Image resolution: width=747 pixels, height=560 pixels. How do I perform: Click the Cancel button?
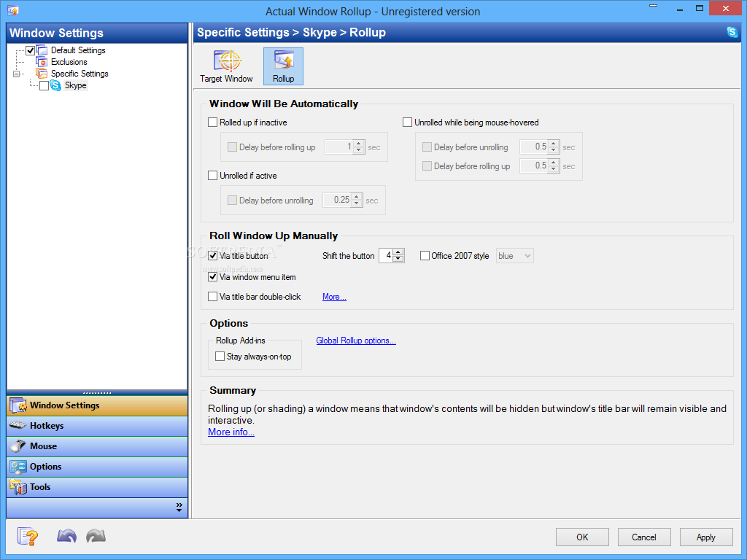(644, 537)
